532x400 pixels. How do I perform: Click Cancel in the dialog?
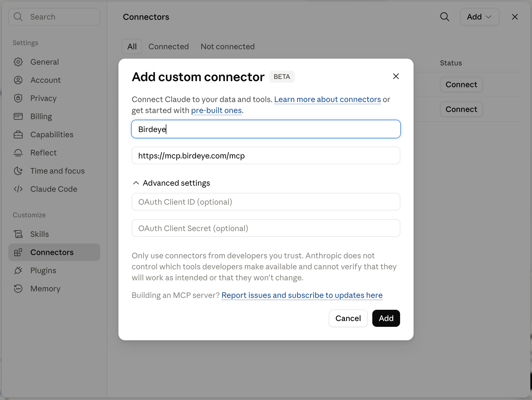(348, 318)
